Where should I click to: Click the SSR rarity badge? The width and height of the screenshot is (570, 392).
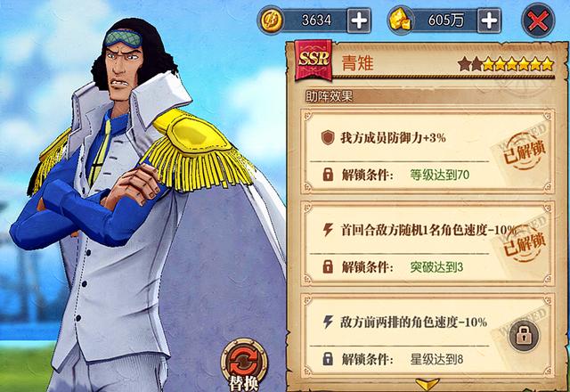click(x=313, y=60)
